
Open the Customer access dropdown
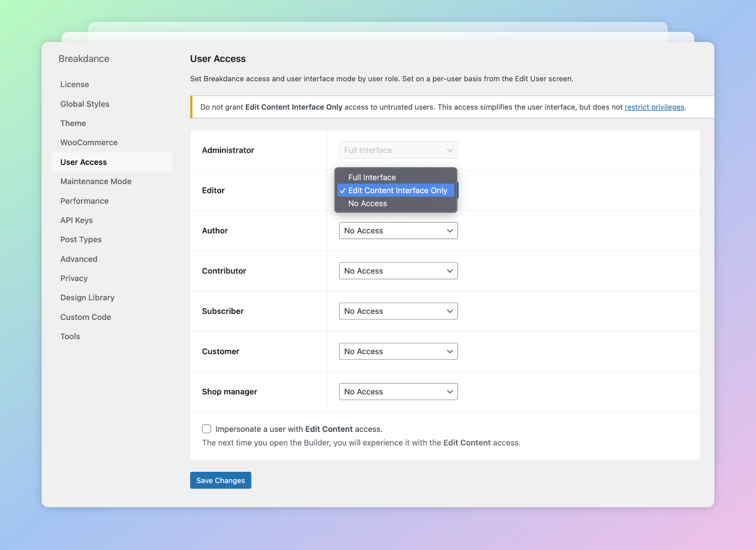click(398, 352)
